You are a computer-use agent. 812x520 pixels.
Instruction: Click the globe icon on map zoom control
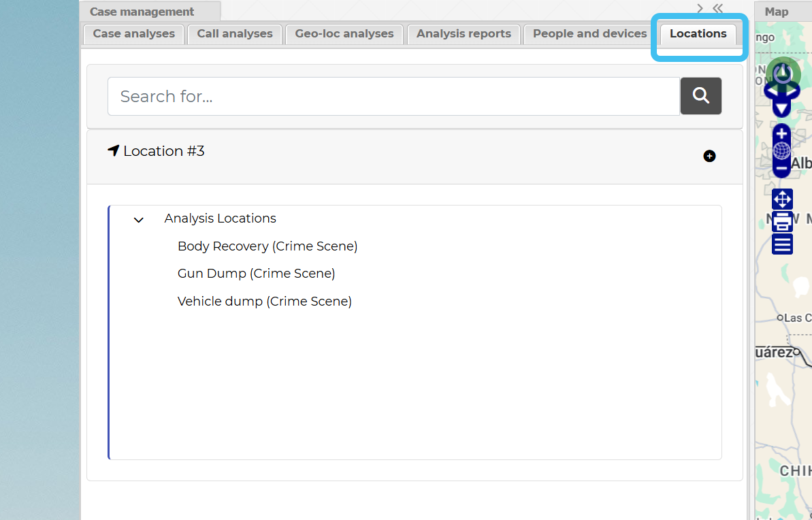click(781, 150)
